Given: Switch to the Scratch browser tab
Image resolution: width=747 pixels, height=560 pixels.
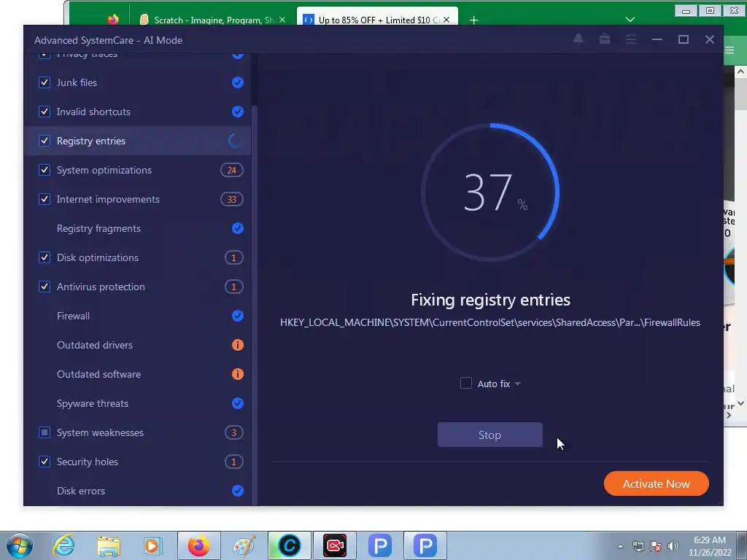Looking at the screenshot, I should pyautogui.click(x=212, y=20).
